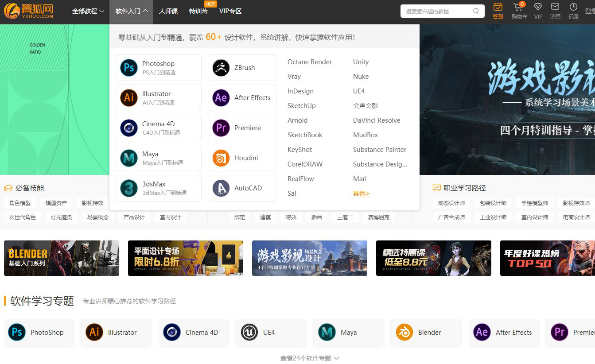Open the history clock icon (记录)
The width and height of the screenshot is (595, 364).
pos(573,7)
